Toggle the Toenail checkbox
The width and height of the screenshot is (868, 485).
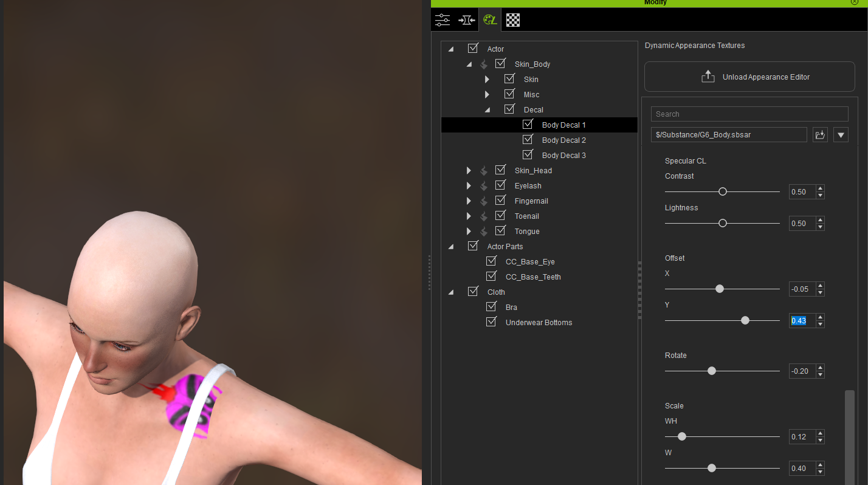[x=500, y=215]
